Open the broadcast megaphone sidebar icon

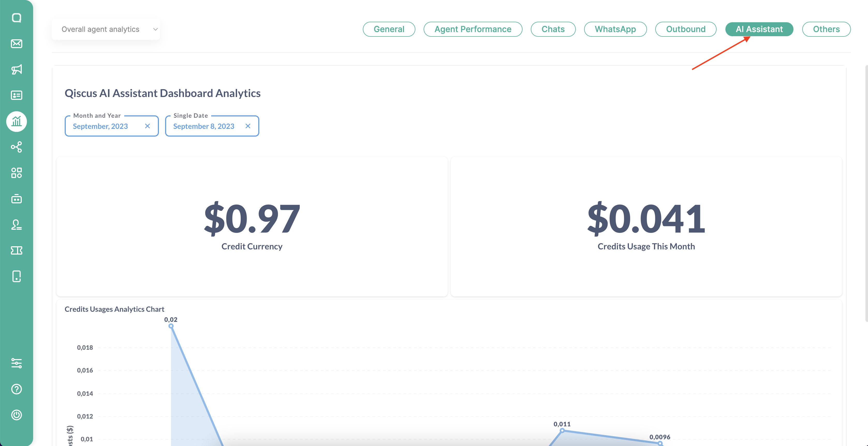17,69
